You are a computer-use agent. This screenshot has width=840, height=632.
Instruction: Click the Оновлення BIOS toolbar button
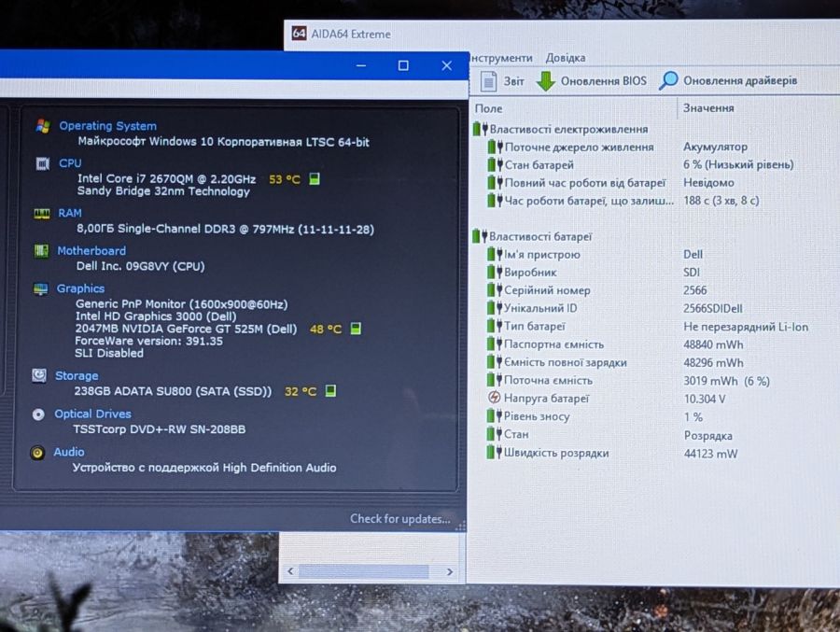click(x=592, y=81)
